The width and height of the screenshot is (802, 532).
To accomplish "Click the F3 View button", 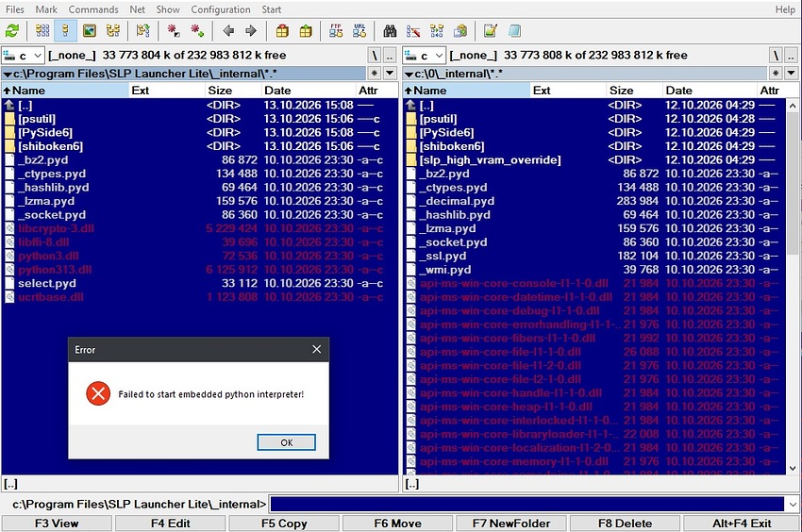I will tap(57, 524).
